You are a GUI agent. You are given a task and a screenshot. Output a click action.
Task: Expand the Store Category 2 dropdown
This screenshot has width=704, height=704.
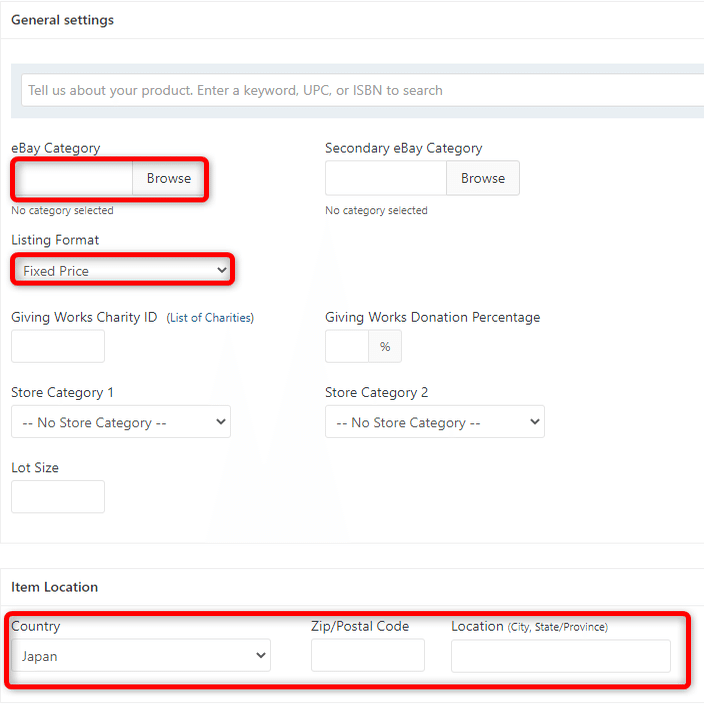[435, 422]
